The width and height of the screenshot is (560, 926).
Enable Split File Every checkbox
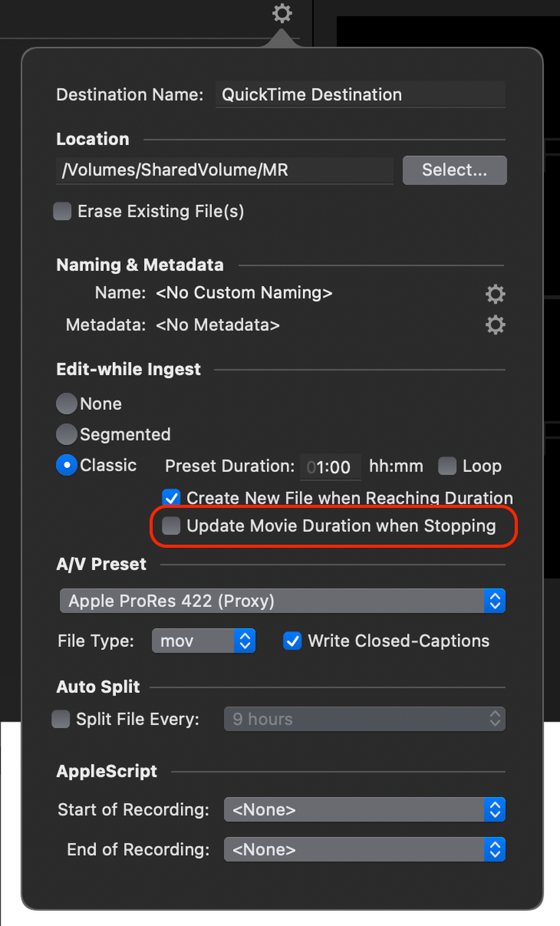click(61, 719)
